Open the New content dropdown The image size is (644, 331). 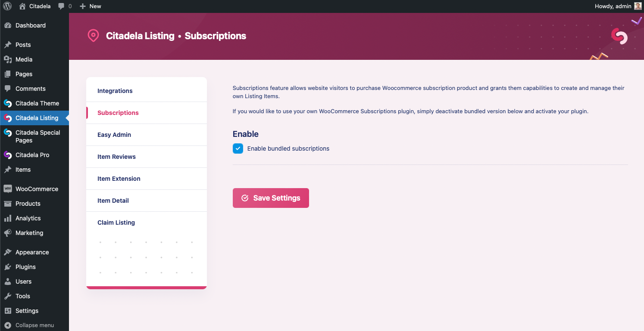91,6
